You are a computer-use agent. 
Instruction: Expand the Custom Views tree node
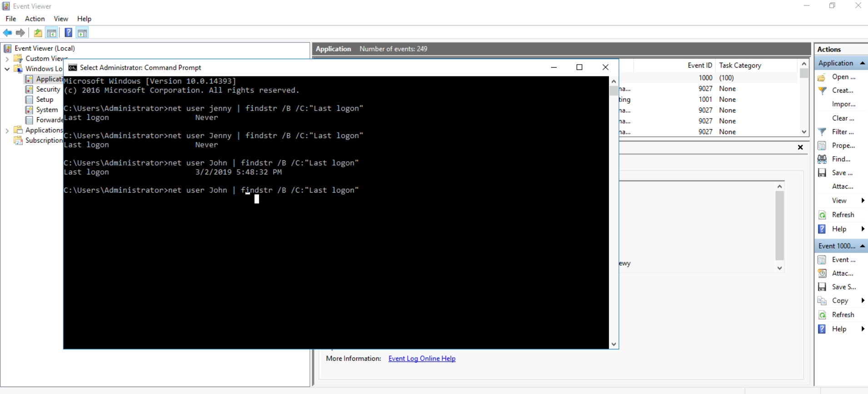(7, 59)
